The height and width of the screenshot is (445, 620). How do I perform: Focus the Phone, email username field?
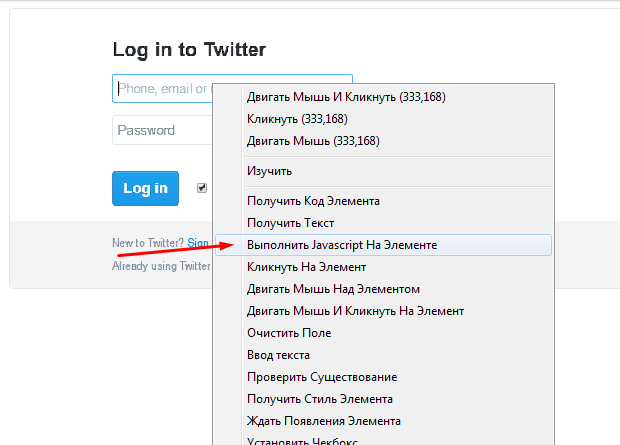(162, 89)
